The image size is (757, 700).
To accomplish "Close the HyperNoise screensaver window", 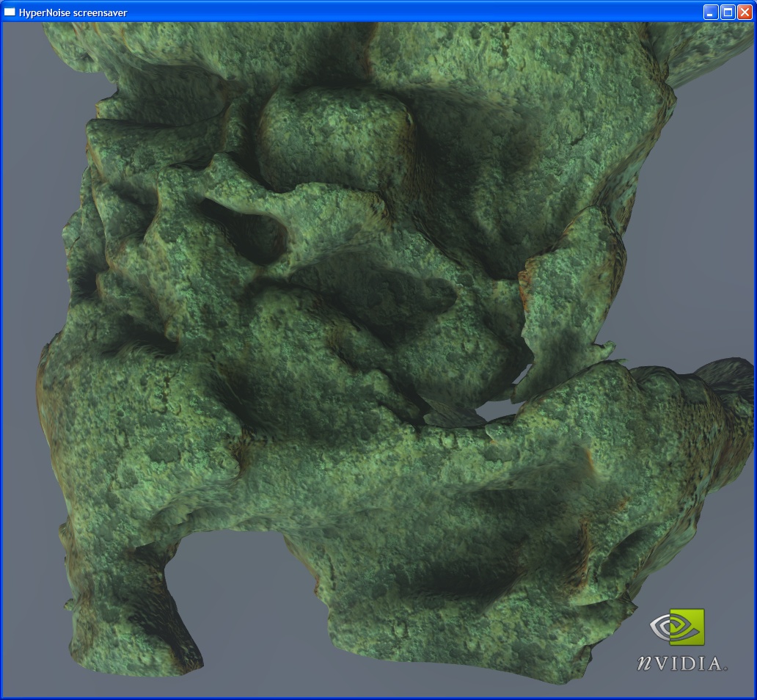I will tap(745, 12).
